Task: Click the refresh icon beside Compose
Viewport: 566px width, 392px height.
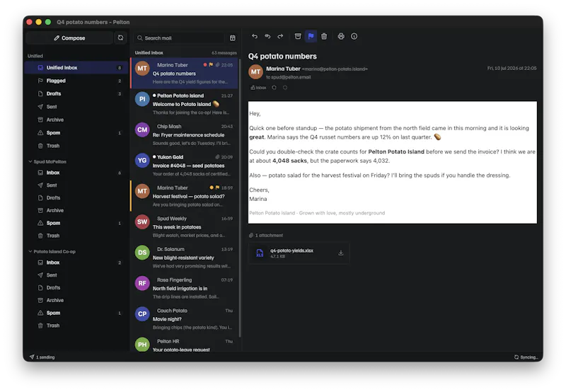Action: pos(120,38)
